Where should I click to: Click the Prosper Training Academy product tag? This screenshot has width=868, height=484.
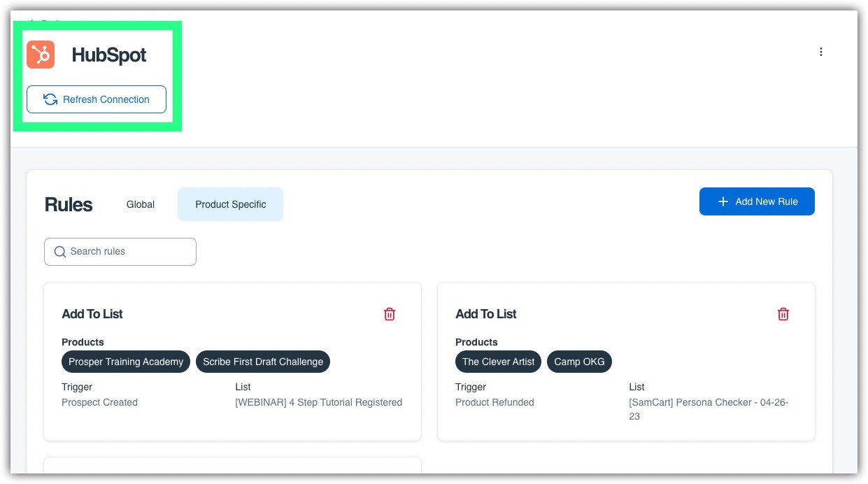tap(126, 362)
